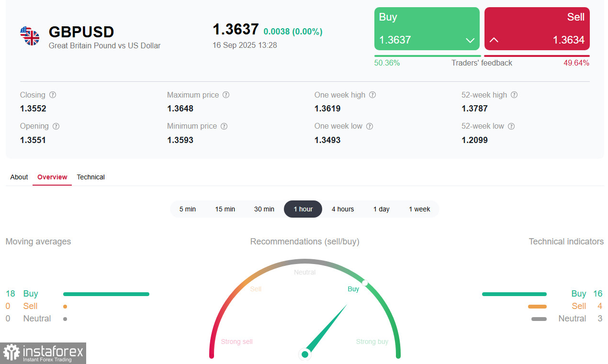The image size is (608, 364).
Task: Select the 5 min timeframe
Action: click(188, 209)
